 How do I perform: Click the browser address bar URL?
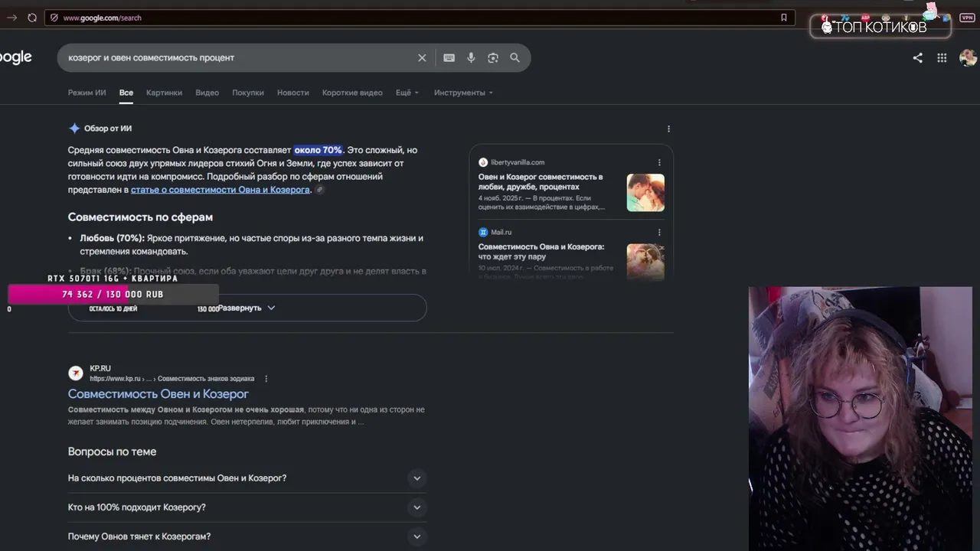[x=102, y=18]
